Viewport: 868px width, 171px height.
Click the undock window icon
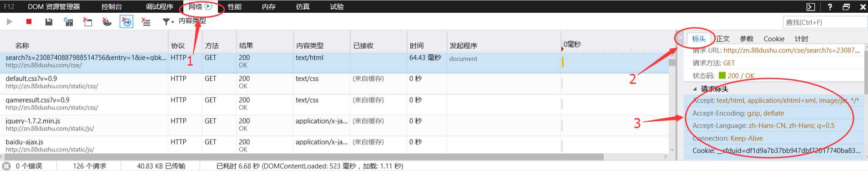[846, 6]
